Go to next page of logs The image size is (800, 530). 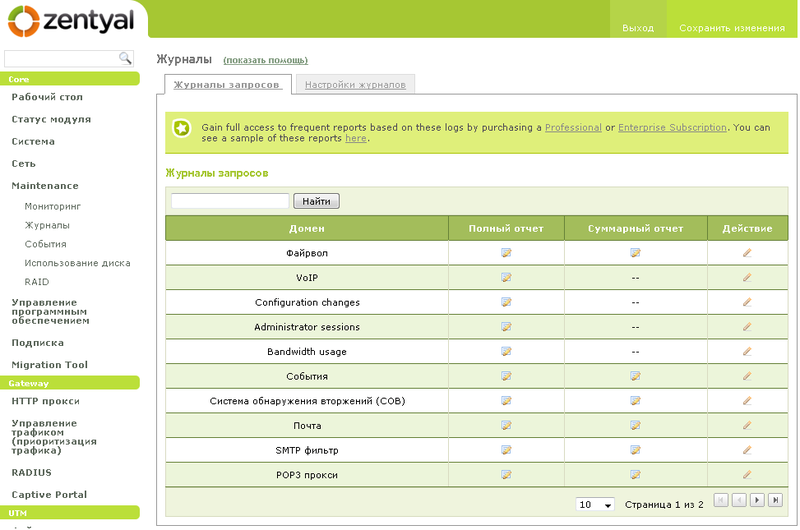(757, 500)
